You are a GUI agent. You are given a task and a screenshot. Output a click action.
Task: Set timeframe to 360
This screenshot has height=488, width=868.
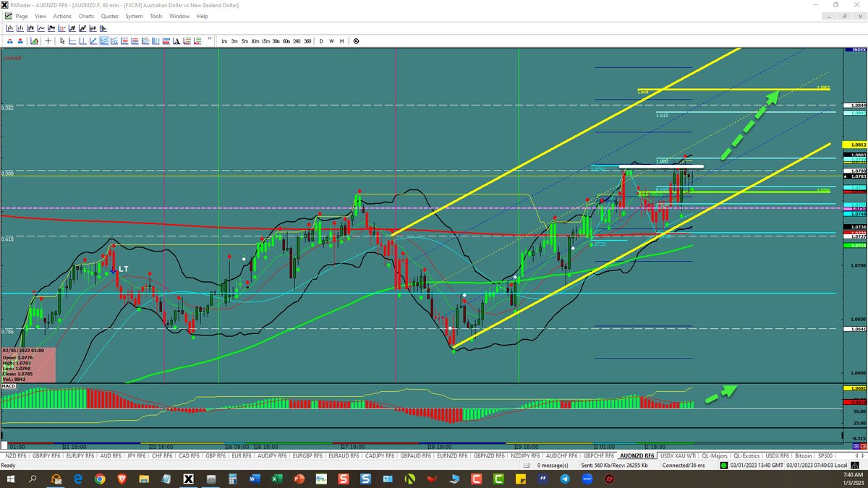tap(307, 41)
